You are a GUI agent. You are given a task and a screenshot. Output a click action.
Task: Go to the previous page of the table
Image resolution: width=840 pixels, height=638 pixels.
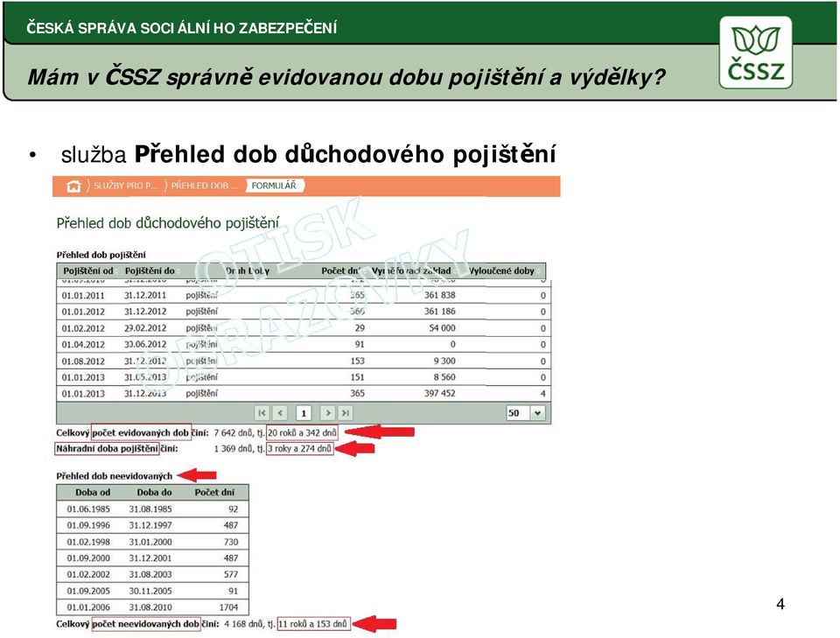click(x=280, y=413)
